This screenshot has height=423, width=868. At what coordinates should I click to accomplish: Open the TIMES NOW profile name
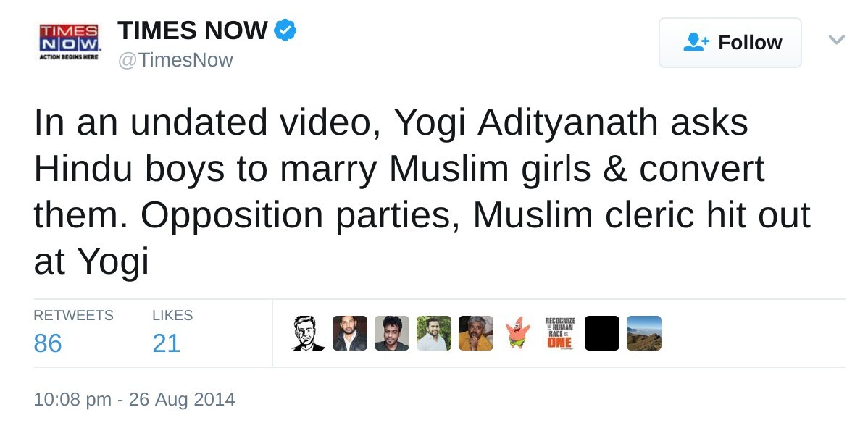tap(193, 30)
